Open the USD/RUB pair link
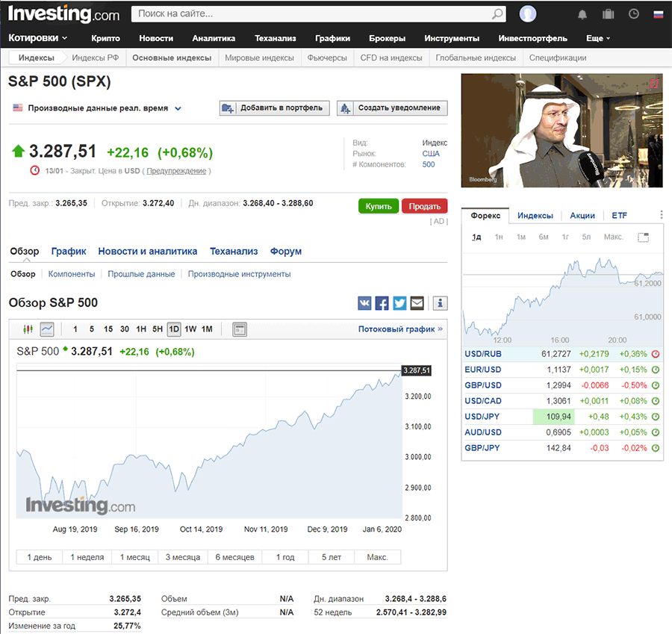Screen dimensions: 672x634 tap(483, 354)
